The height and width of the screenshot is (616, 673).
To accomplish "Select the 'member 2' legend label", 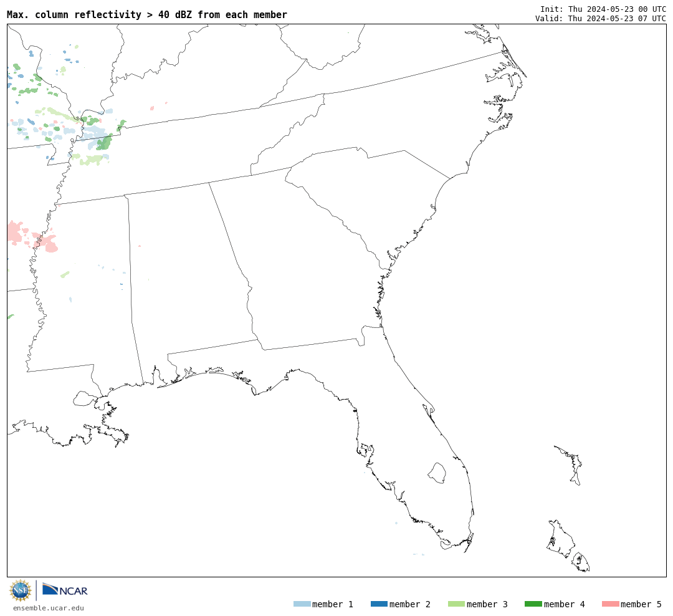I will click(410, 604).
